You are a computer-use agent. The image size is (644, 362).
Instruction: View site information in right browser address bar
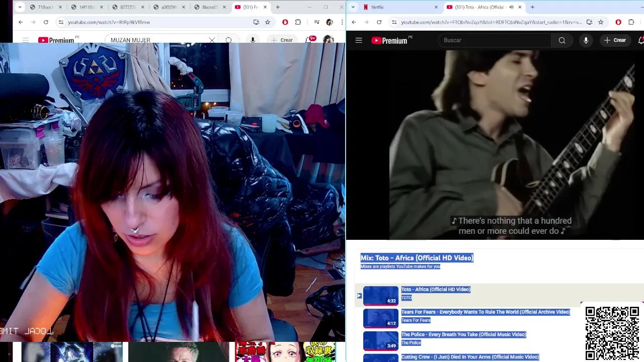click(x=394, y=22)
